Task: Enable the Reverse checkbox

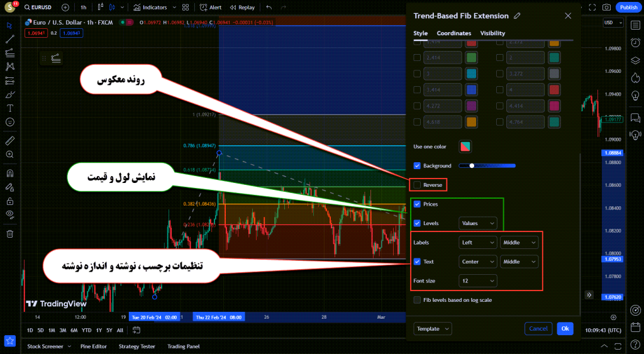Action: tap(417, 185)
